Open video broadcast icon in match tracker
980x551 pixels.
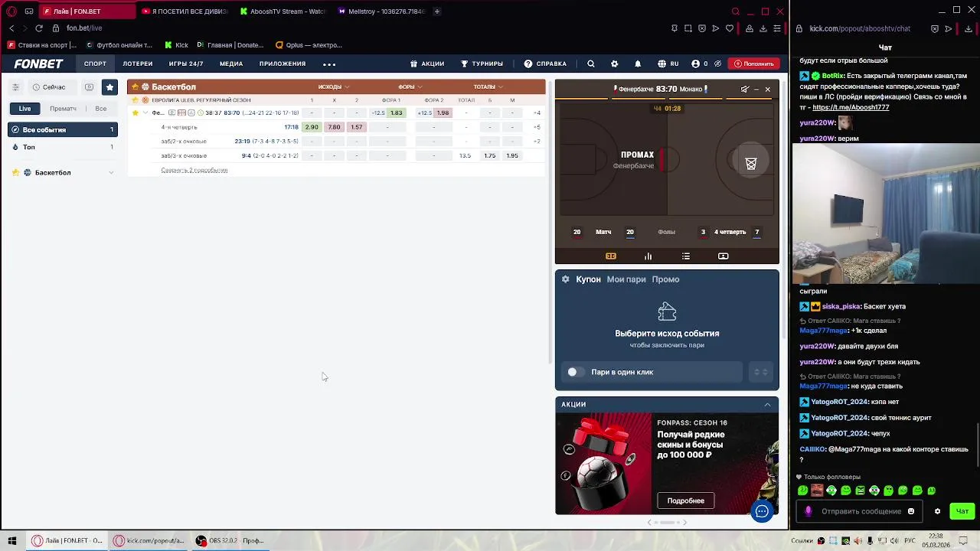pyautogui.click(x=724, y=256)
